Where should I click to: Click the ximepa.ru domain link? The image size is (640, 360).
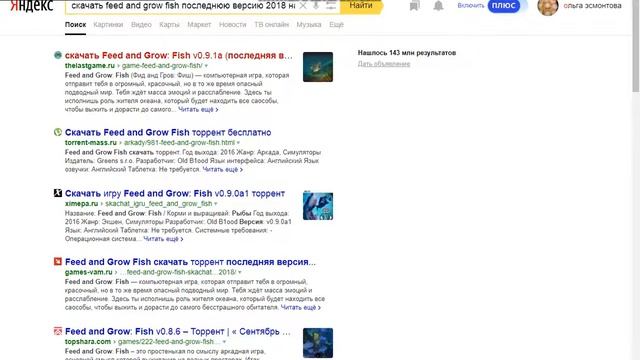point(82,204)
